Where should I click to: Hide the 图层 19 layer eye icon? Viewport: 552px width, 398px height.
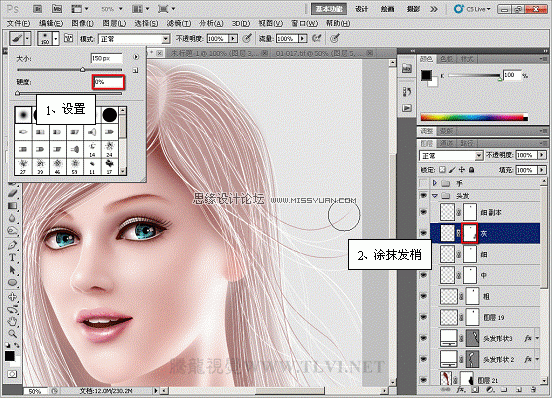424,317
